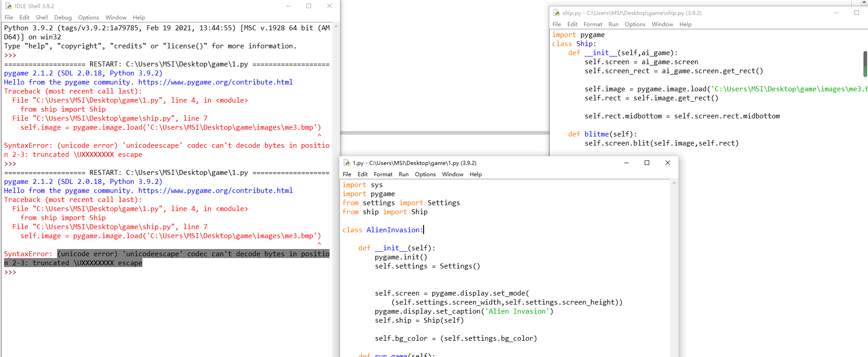Open Shell menu in IDLE Shell

tap(42, 18)
